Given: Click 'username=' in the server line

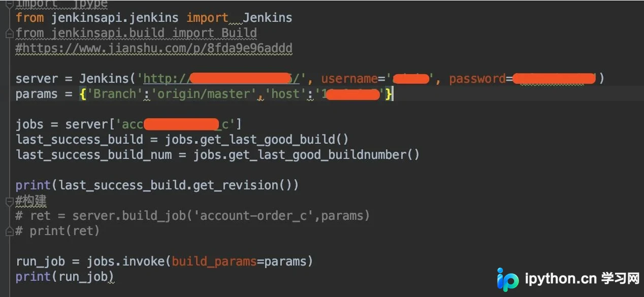Looking at the screenshot, I should [353, 79].
